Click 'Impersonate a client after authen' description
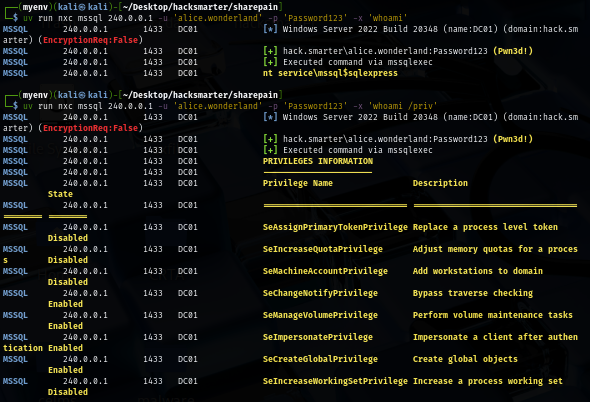The height and width of the screenshot is (402, 590). click(x=495, y=337)
